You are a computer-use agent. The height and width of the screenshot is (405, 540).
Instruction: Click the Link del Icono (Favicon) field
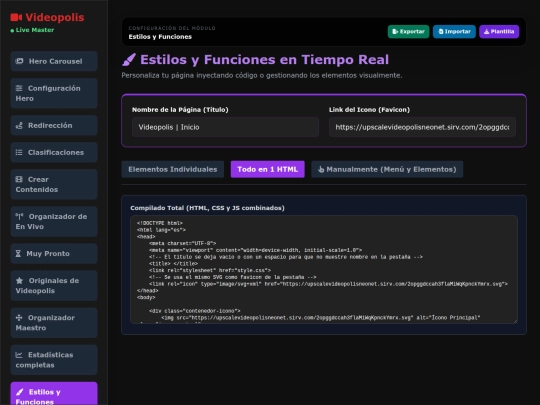[x=422, y=127]
